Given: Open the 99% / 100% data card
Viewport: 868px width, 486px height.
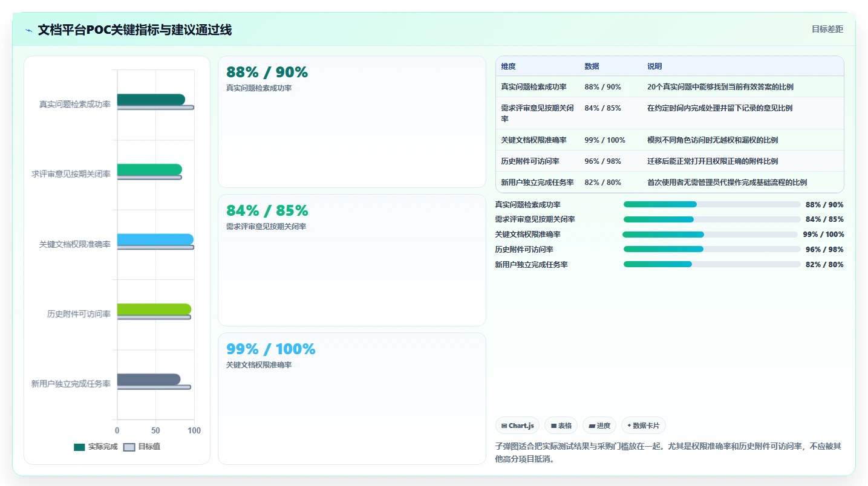Looking at the screenshot, I should (x=352, y=398).
